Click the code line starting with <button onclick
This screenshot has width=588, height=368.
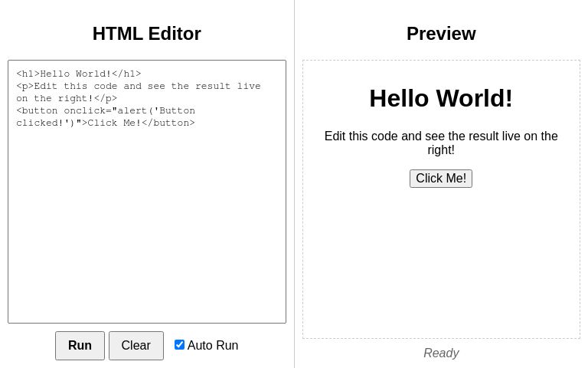tap(106, 110)
